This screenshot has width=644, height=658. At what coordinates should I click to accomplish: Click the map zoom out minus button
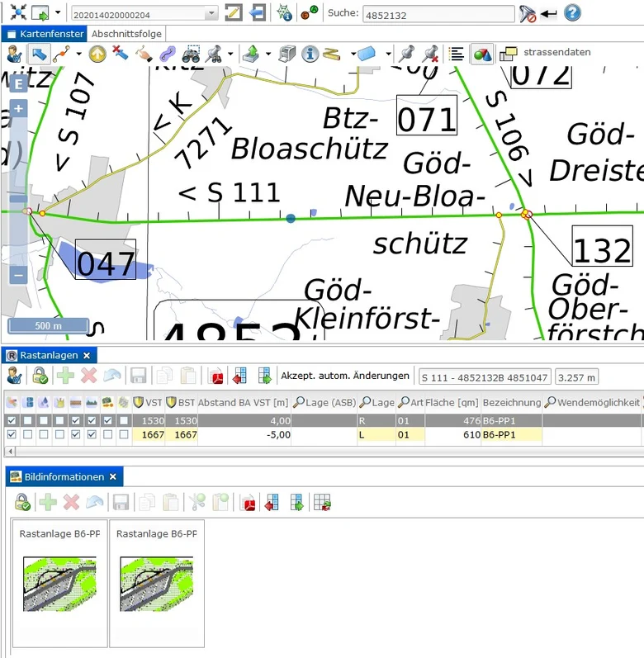click(18, 276)
